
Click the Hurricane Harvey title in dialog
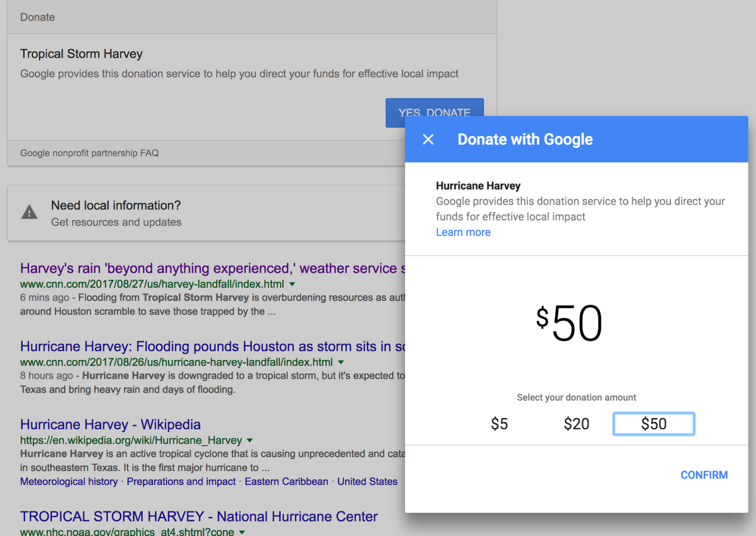478,186
